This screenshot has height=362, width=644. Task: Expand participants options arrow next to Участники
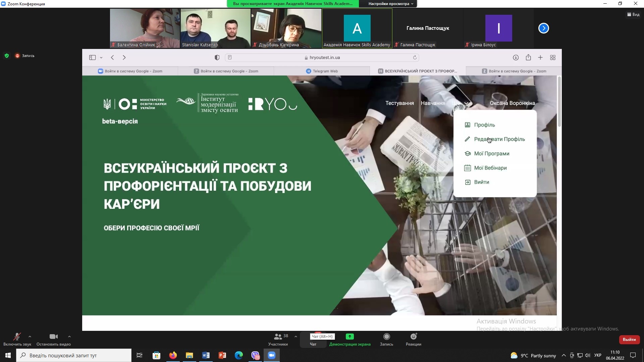pos(296,336)
